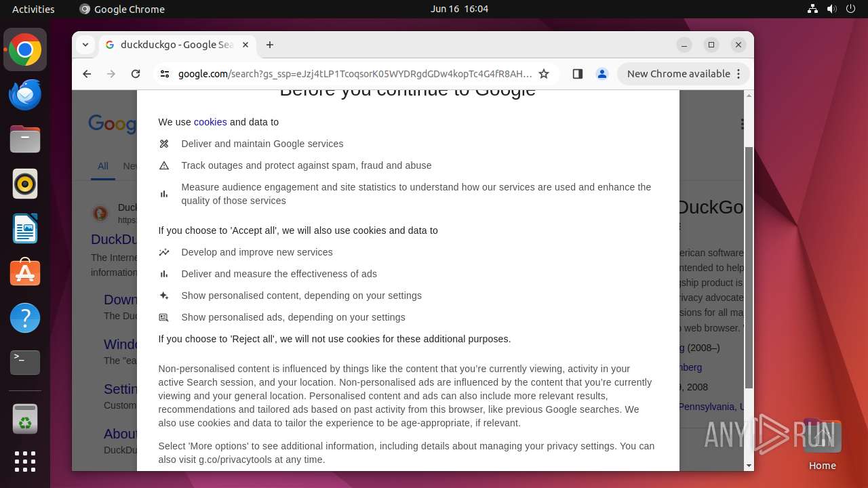Screen dimensions: 868x488
Task: Open the Help dock icon
Action: tap(25, 318)
